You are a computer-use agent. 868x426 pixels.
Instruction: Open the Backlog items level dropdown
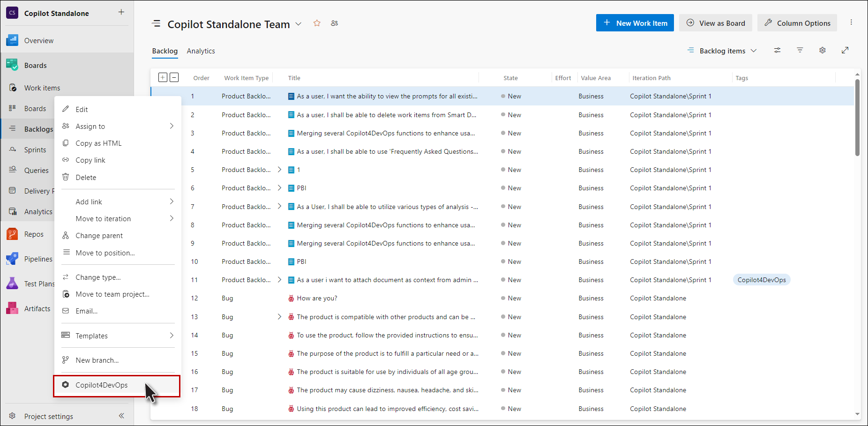pos(722,51)
